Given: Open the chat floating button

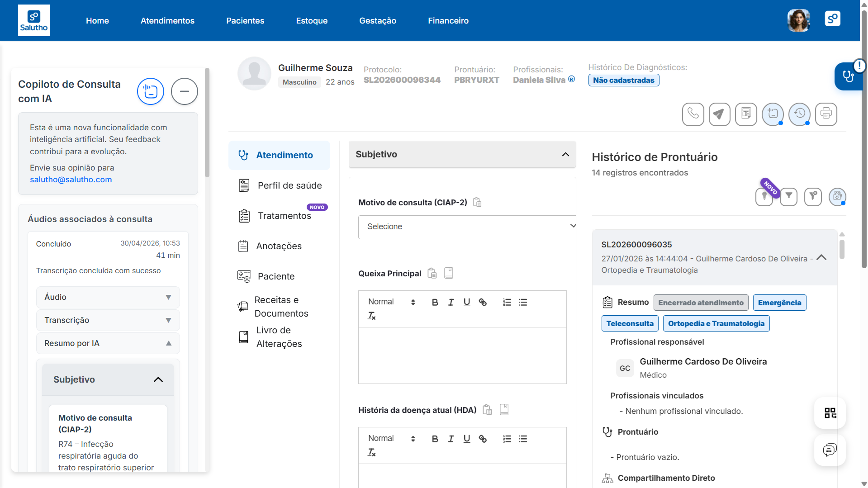Looking at the screenshot, I should pyautogui.click(x=830, y=450).
